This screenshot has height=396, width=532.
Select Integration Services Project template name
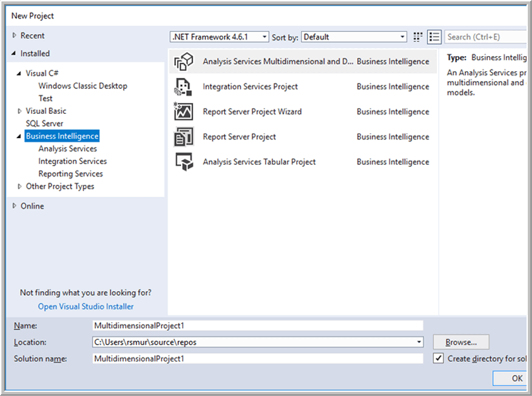pyautogui.click(x=250, y=86)
